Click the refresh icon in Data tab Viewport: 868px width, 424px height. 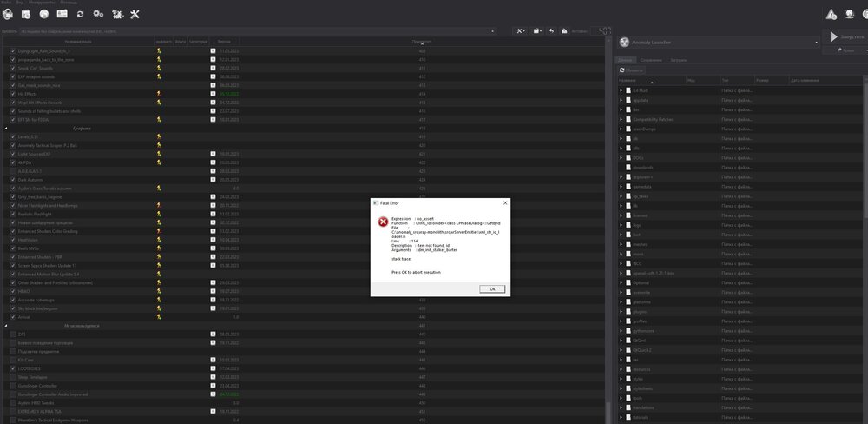tap(622, 70)
